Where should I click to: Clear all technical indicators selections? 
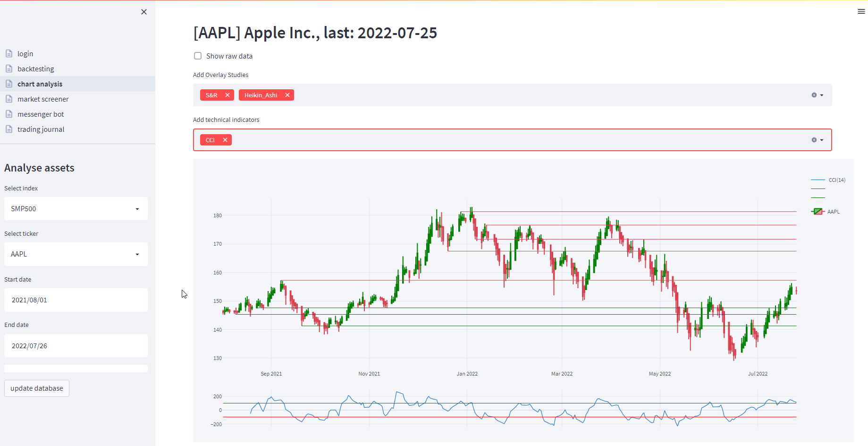(814, 140)
